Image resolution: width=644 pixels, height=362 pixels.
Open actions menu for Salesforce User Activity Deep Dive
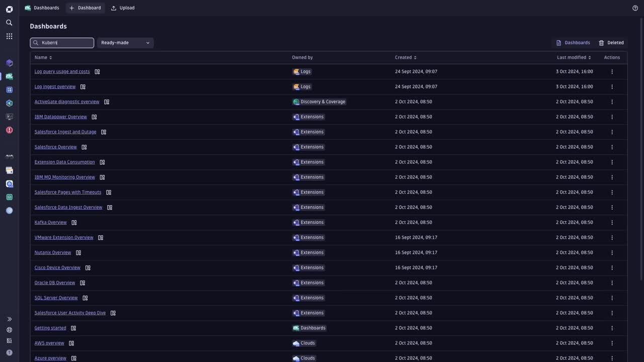point(612,313)
